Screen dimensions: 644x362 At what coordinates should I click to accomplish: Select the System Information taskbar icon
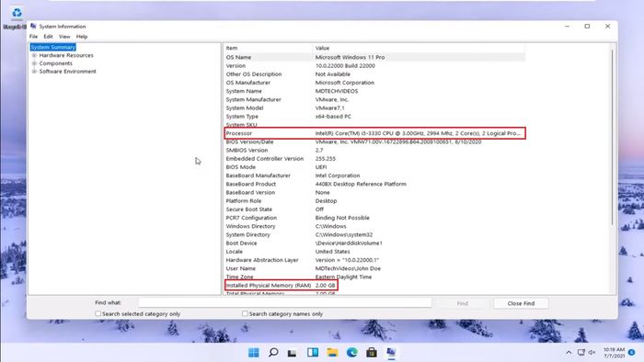[391, 353]
